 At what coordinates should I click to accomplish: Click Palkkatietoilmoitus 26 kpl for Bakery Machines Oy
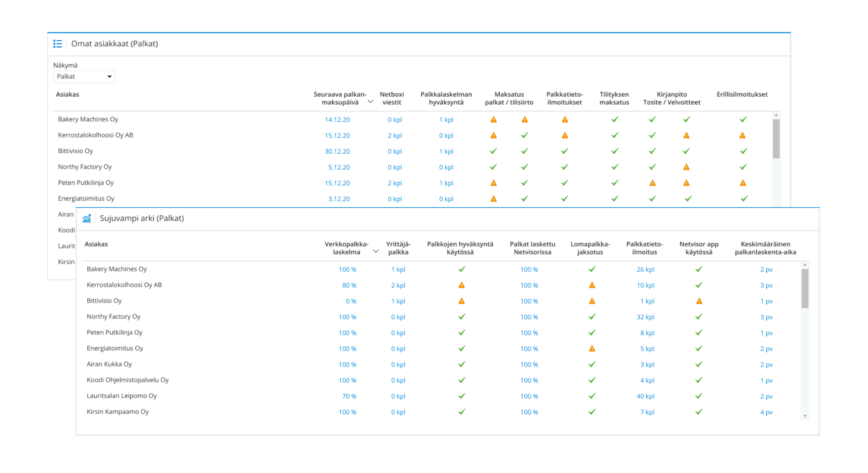click(x=645, y=270)
